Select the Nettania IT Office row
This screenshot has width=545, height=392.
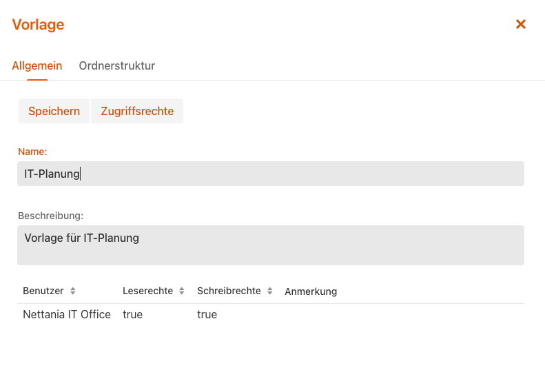point(67,315)
